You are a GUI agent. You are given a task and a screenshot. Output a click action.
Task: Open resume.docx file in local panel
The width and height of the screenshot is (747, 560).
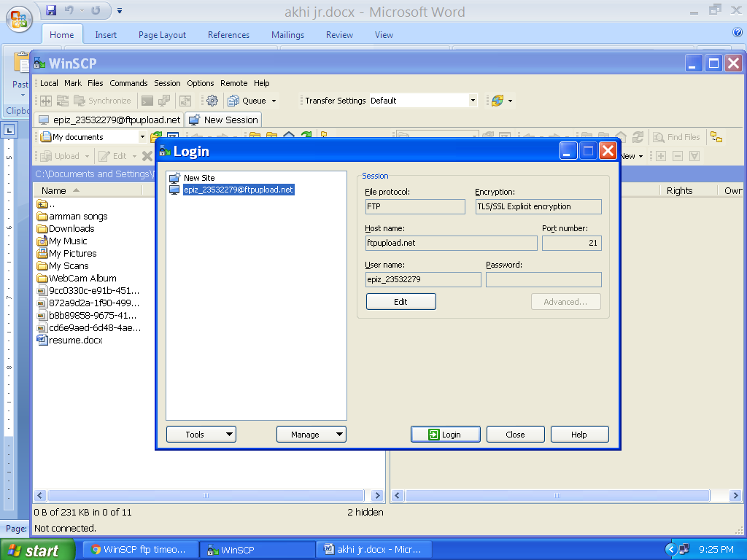[x=70, y=340]
